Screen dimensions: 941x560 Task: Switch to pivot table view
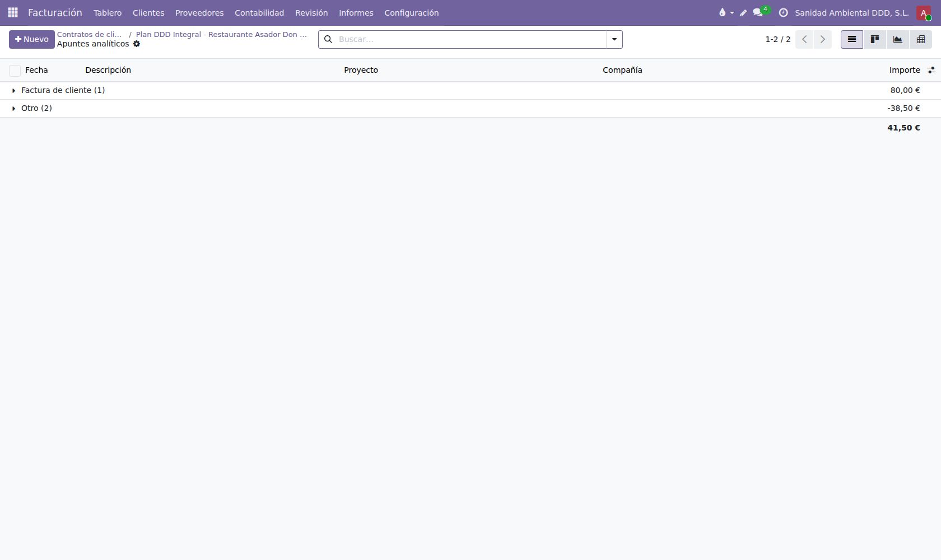[x=920, y=39]
